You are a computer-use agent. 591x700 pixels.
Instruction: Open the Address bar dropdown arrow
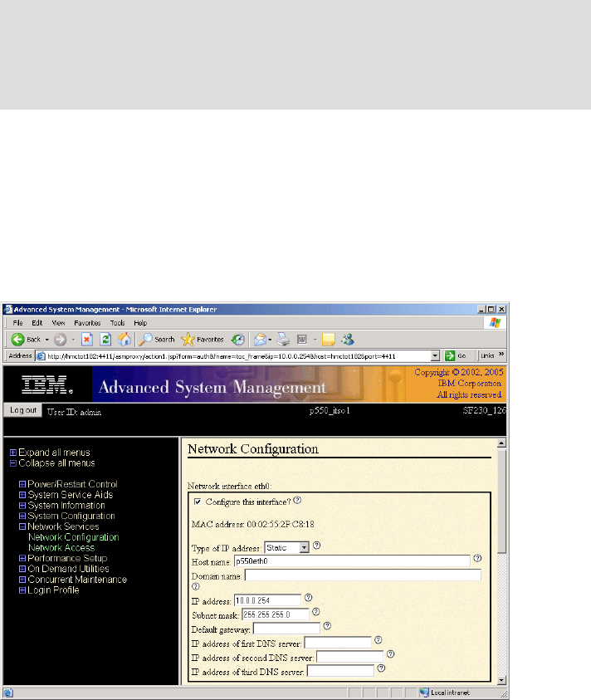tap(435, 355)
